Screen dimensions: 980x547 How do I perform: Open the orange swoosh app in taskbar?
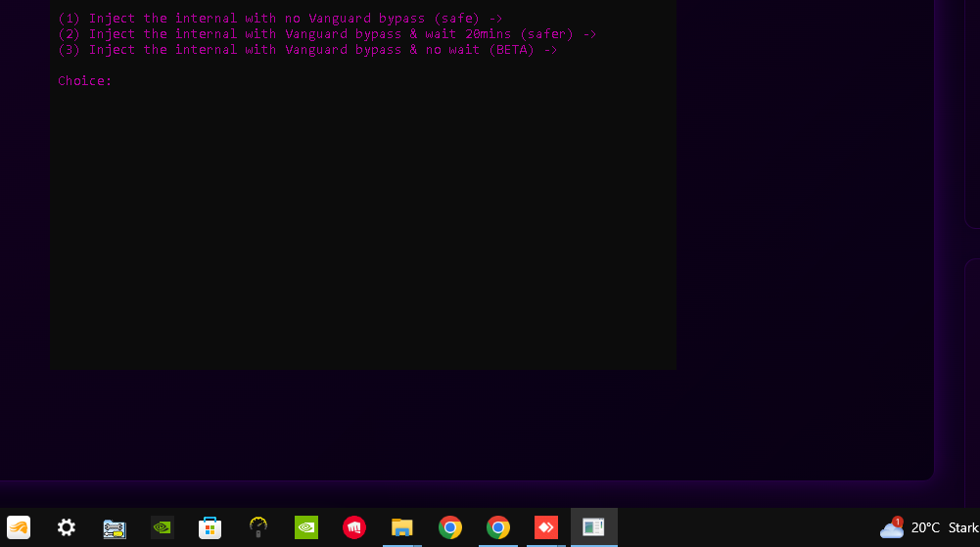19,527
